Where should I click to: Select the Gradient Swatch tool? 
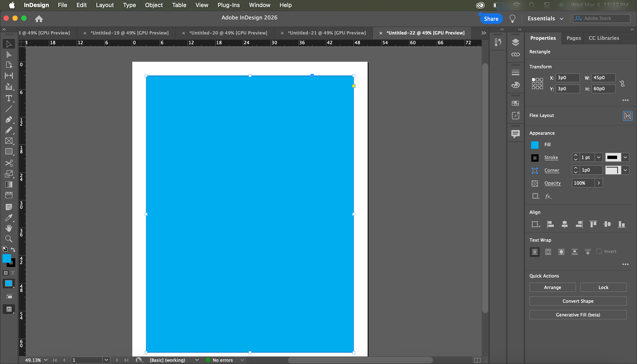pos(9,184)
